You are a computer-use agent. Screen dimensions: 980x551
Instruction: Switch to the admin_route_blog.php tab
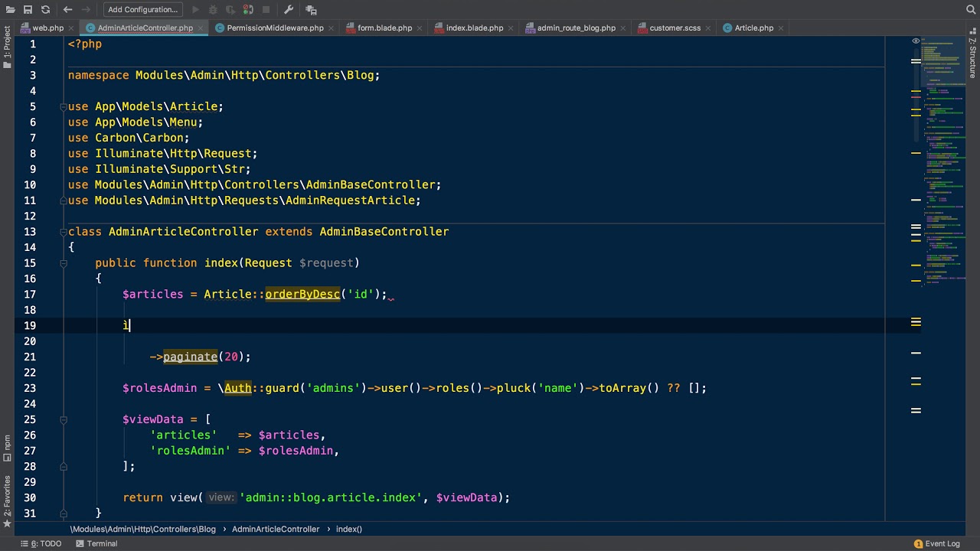point(576,28)
